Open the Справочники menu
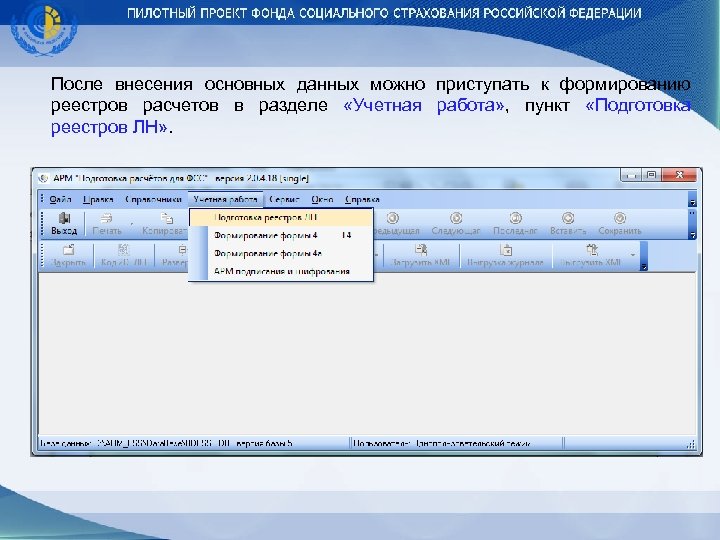 point(153,199)
